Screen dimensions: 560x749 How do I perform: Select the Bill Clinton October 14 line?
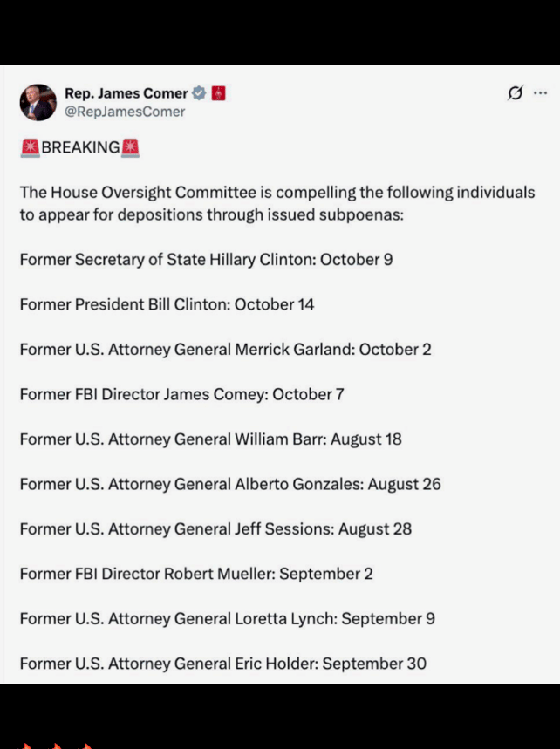point(167,304)
